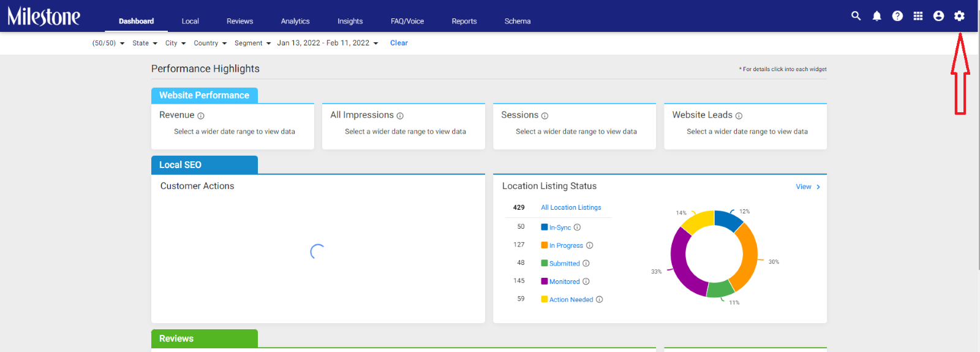Expand the City filter dropdown

(x=175, y=43)
